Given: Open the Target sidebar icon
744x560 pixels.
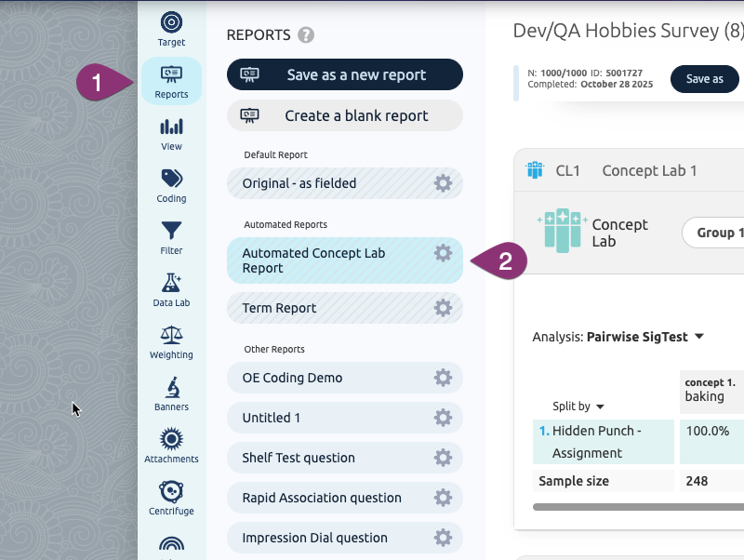Looking at the screenshot, I should (171, 28).
